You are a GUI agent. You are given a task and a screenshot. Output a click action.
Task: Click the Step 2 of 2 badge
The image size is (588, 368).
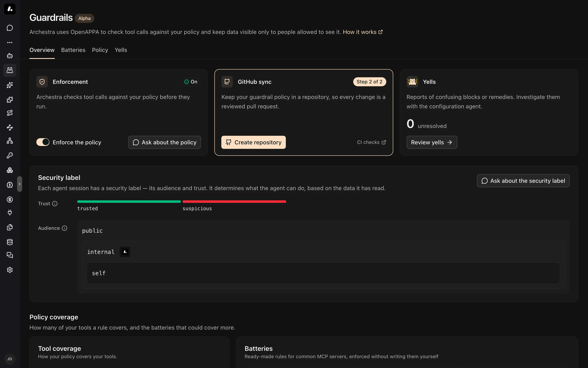[x=370, y=82]
